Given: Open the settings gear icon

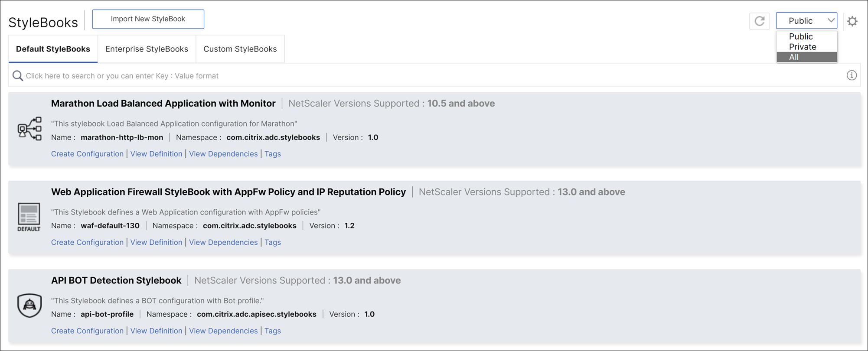Looking at the screenshot, I should click(852, 21).
